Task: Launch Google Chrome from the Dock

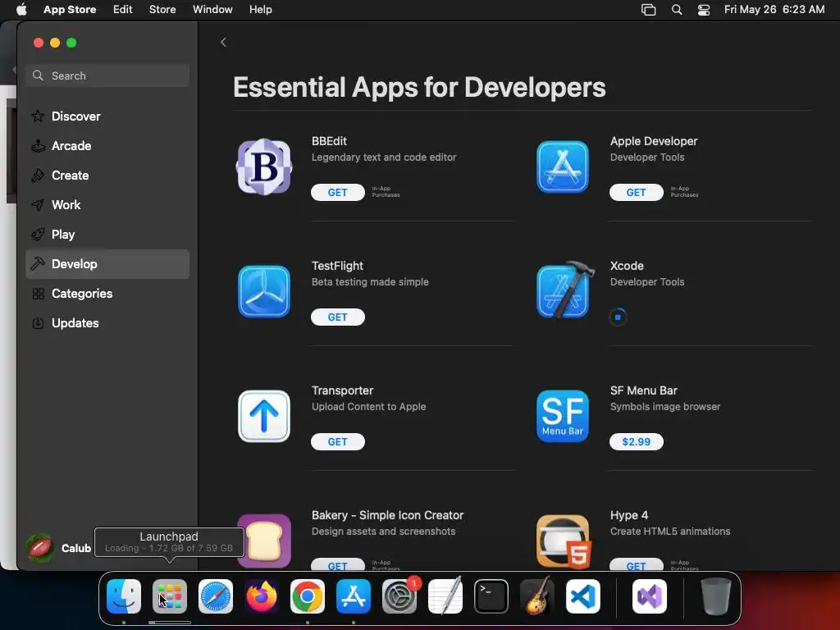Action: pos(308,596)
